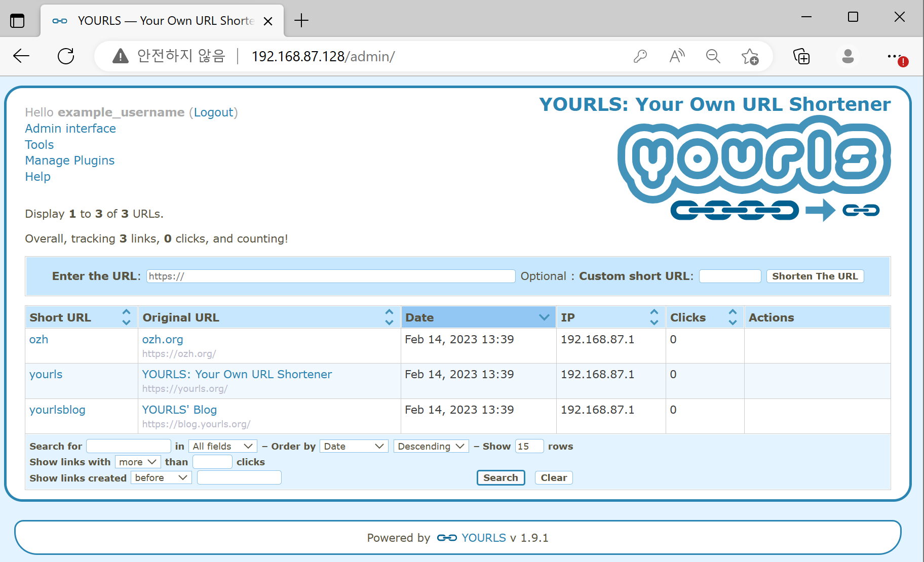Sort the Clicks column
The image size is (924, 562).
733,317
